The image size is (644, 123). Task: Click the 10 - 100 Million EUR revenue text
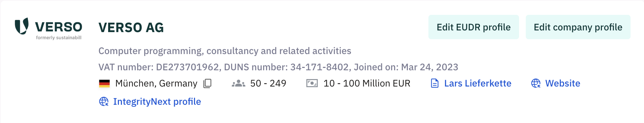367,83
